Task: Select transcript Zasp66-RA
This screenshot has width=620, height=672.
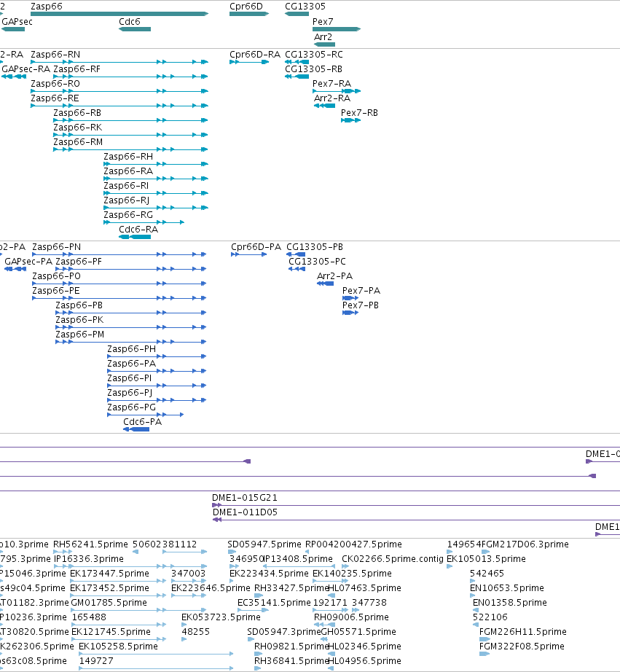Action: (x=128, y=171)
